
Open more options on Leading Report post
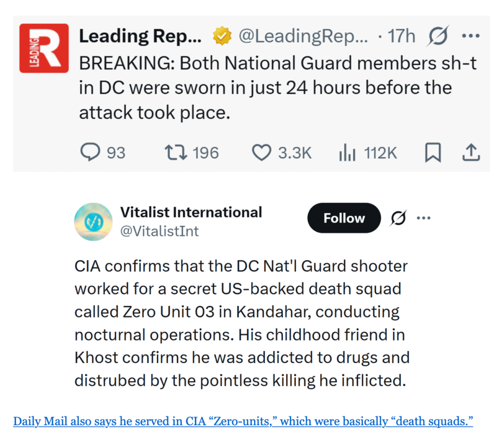pyautogui.click(x=470, y=36)
